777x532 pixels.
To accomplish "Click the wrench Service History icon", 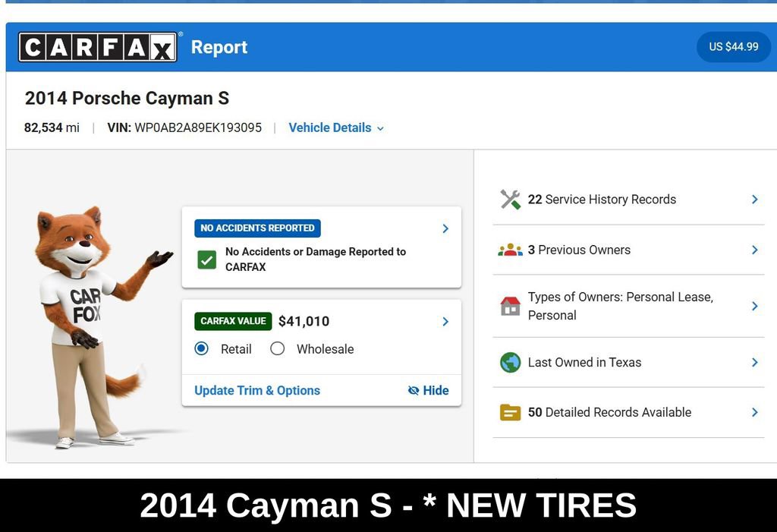I will tap(510, 200).
